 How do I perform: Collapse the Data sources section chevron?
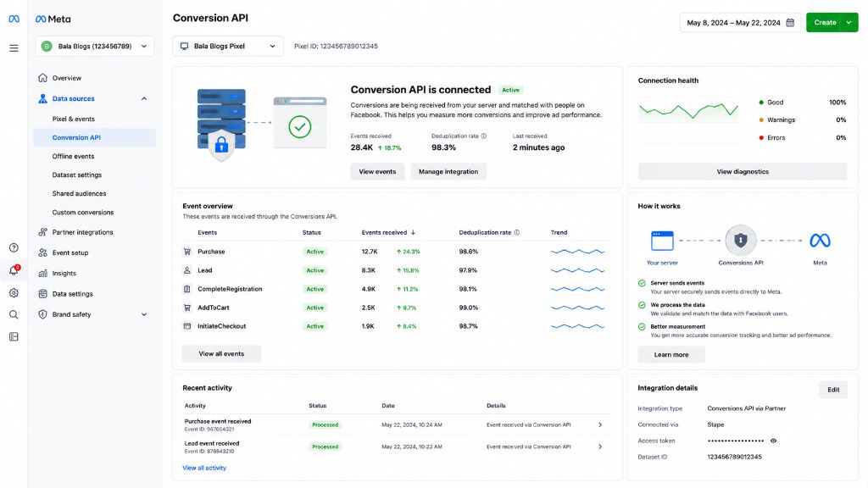click(144, 98)
